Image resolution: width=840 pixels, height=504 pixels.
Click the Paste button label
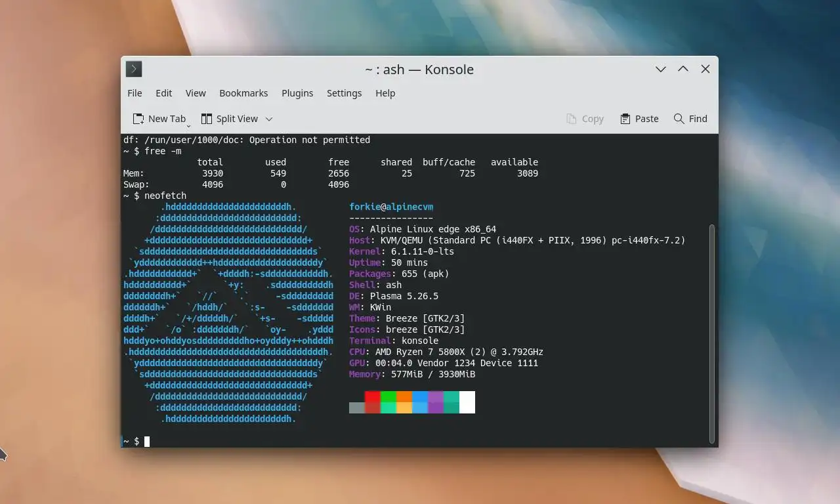646,119
